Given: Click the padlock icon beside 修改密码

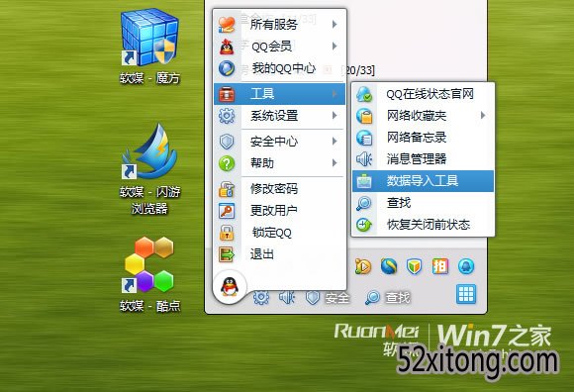Looking at the screenshot, I should [x=227, y=189].
